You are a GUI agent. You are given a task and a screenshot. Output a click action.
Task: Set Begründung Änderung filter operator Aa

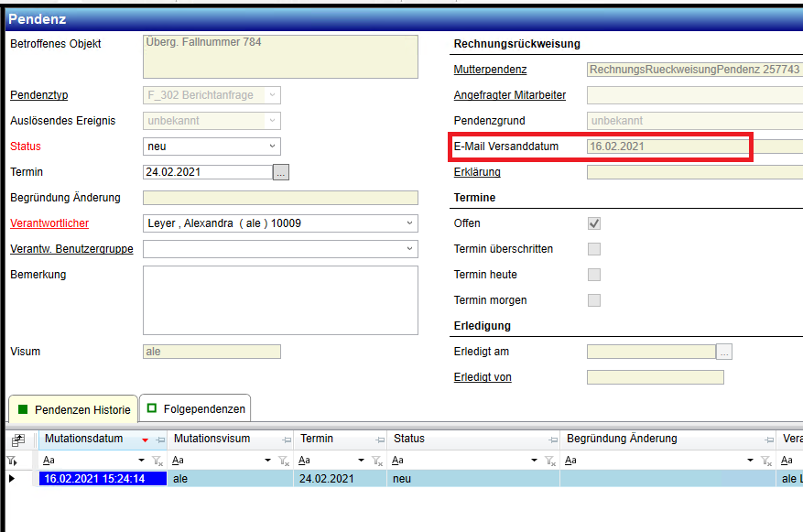[570, 461]
